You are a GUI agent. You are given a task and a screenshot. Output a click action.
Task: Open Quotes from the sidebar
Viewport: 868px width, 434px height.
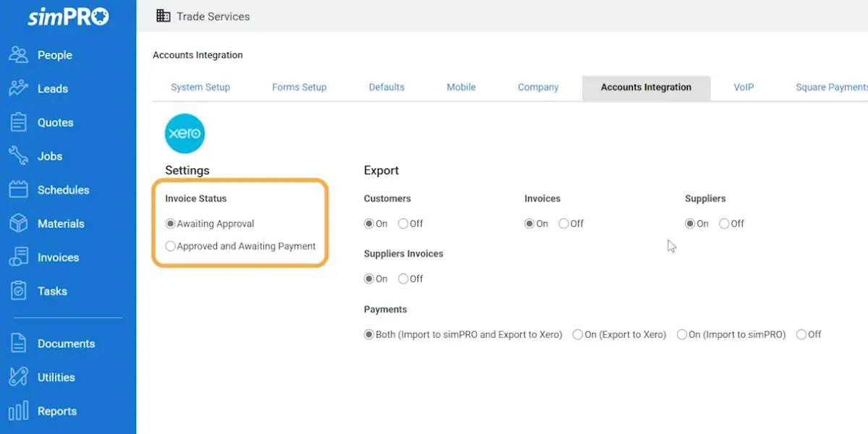56,122
